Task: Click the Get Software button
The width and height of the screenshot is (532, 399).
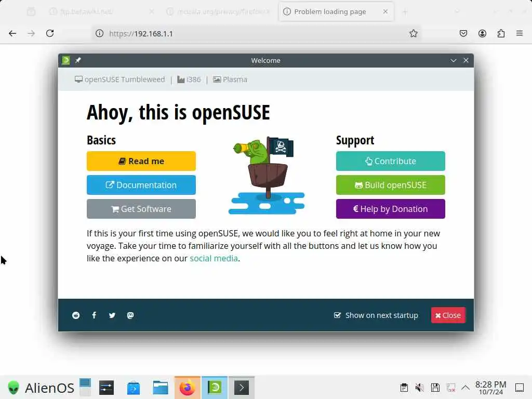Action: click(141, 209)
